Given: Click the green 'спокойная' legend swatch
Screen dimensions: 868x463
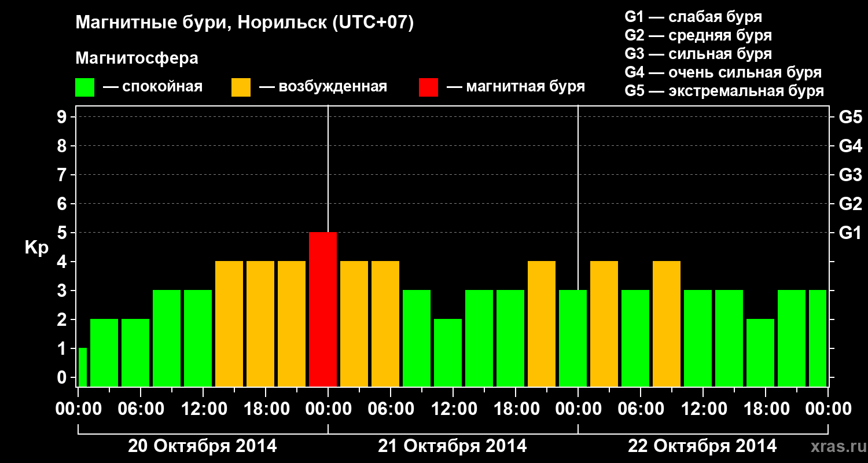Looking at the screenshot, I should [x=85, y=87].
